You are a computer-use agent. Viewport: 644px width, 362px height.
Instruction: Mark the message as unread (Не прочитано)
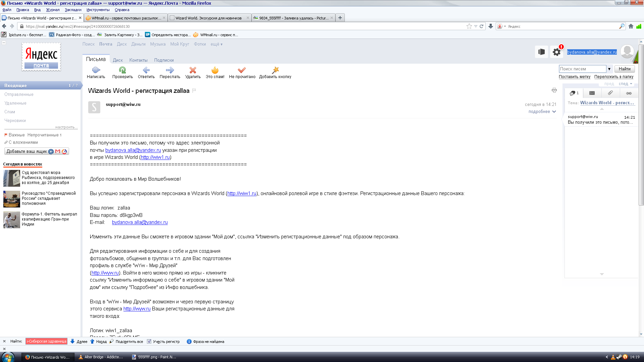tap(242, 72)
